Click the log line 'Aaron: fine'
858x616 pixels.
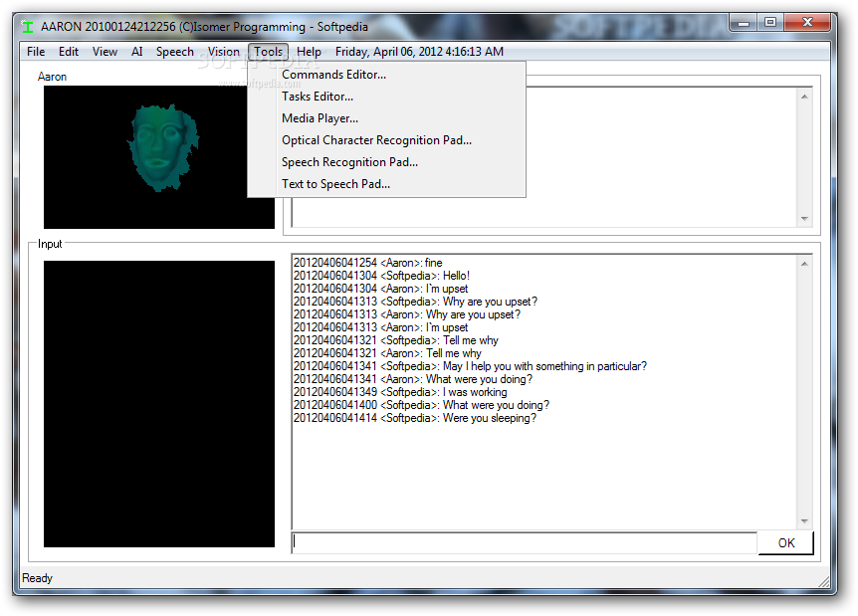[367, 263]
